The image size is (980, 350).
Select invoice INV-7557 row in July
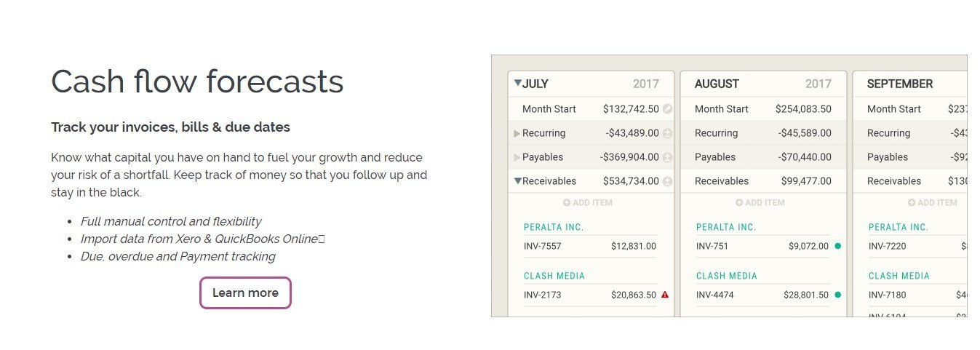pyautogui.click(x=589, y=246)
